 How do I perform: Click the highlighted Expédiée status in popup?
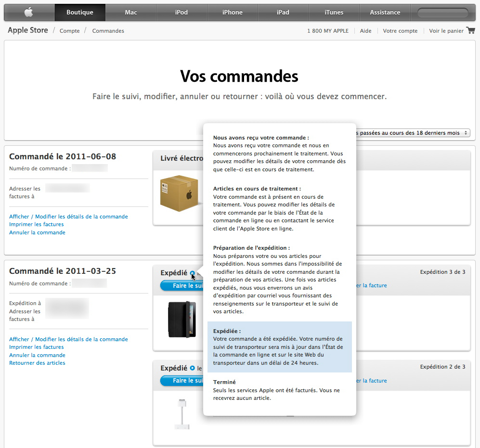(x=280, y=347)
